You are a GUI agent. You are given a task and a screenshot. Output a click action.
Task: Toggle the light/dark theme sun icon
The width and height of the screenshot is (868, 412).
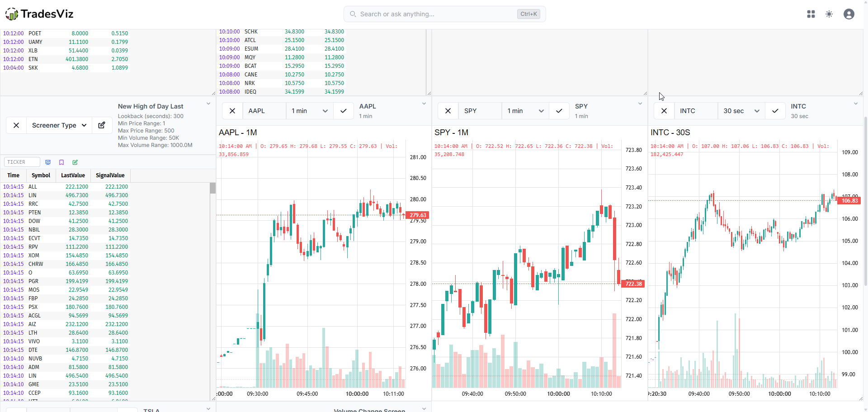(829, 14)
